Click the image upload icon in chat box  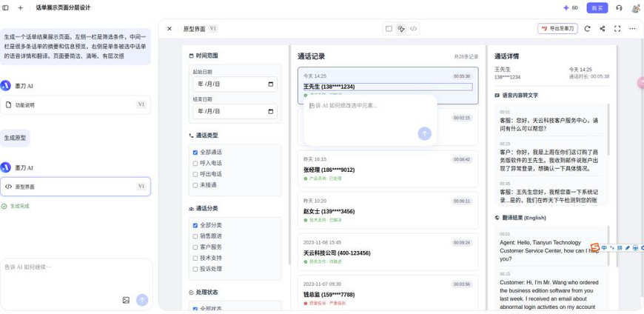(126, 300)
